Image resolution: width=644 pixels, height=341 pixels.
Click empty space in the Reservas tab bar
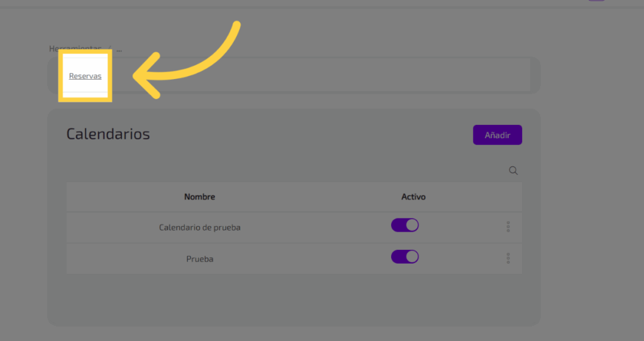click(314, 76)
